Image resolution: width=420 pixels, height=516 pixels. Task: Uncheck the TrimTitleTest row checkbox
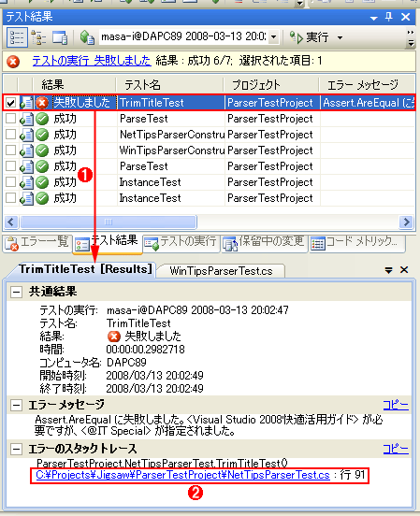point(10,103)
